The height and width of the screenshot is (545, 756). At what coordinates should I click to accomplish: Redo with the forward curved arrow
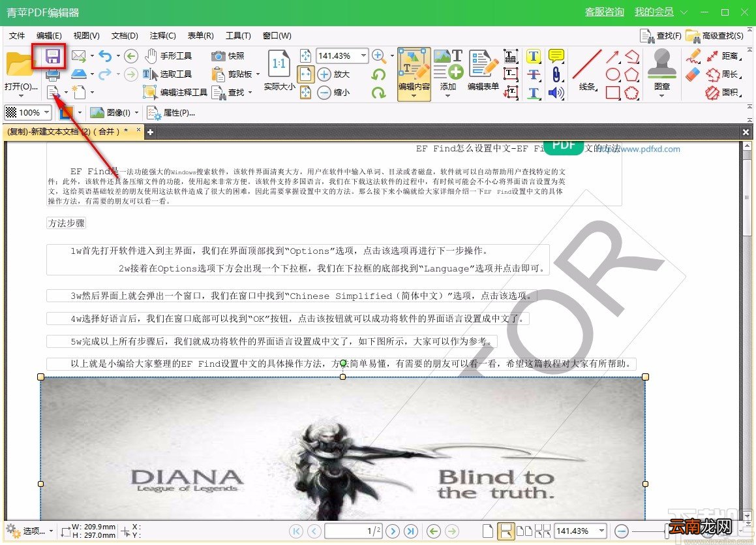(x=105, y=74)
